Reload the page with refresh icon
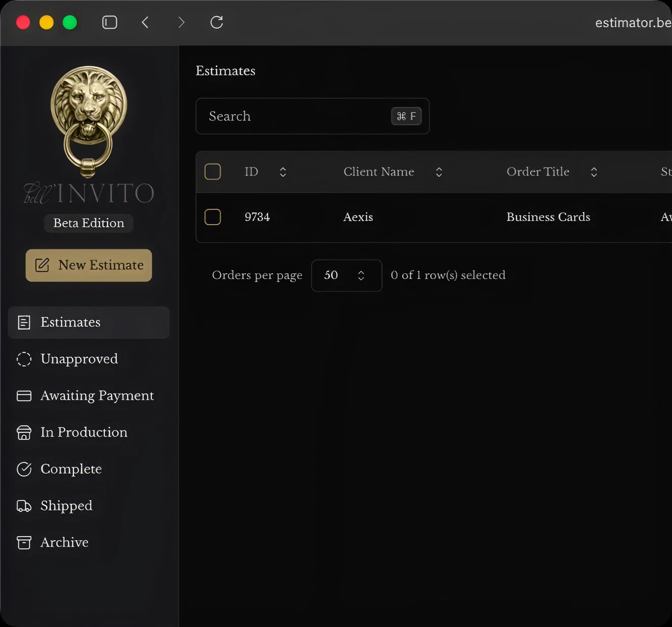The image size is (672, 627). tap(217, 22)
